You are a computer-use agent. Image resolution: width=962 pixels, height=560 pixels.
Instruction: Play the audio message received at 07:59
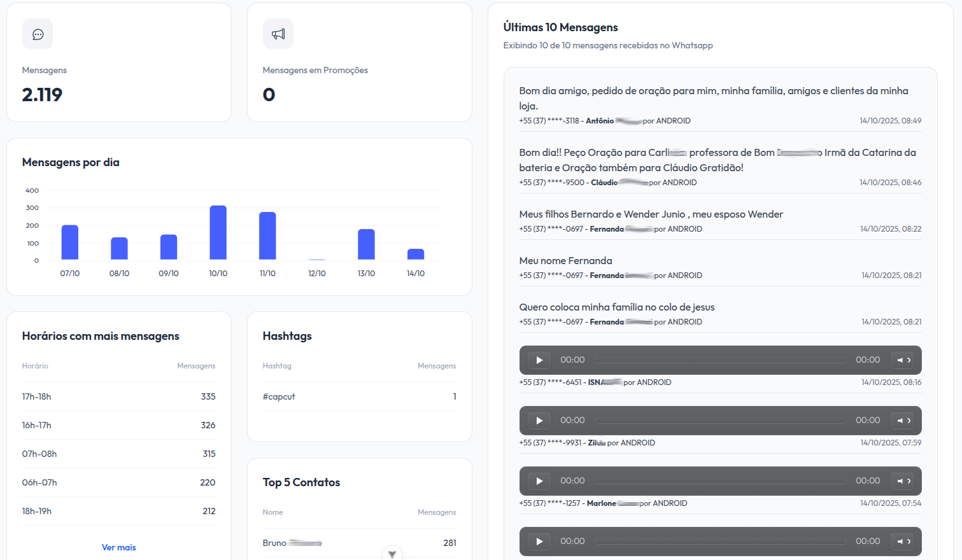click(539, 421)
